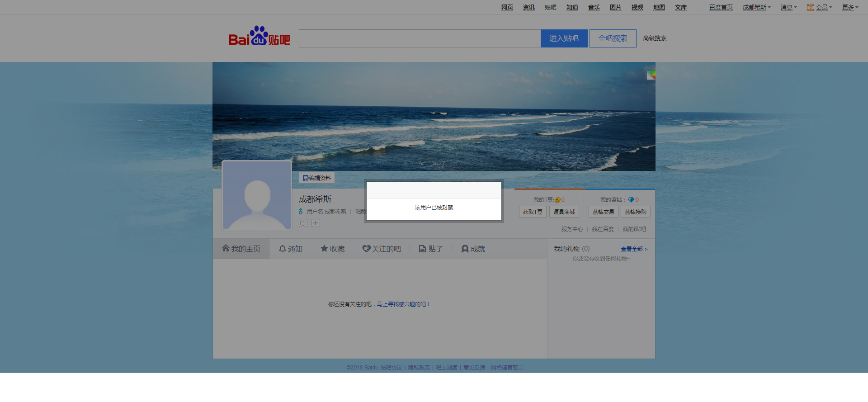The height and width of the screenshot is (402, 868).
Task: Expand the 成都希斯 account dropdown
Action: click(x=756, y=7)
